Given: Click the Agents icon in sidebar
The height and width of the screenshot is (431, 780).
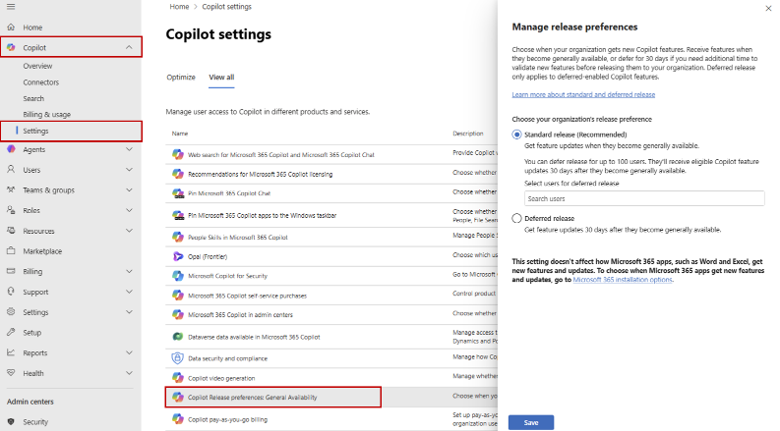Looking at the screenshot, I should point(11,149).
